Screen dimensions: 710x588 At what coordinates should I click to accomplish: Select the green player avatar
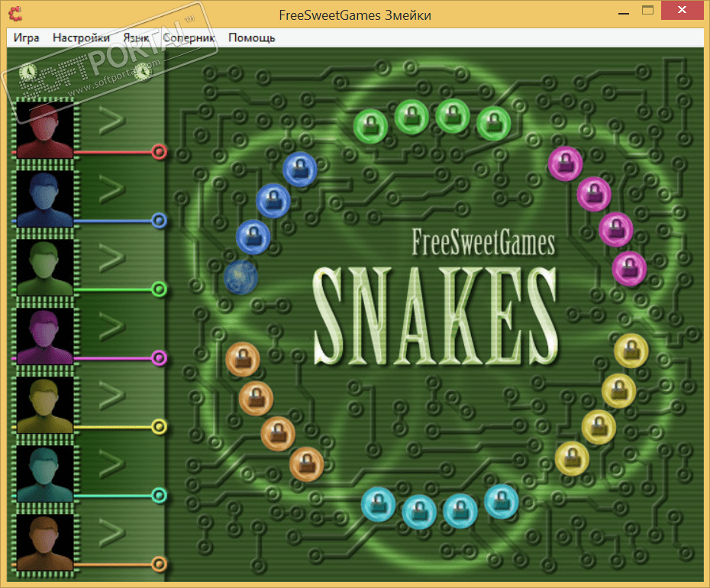point(44,268)
